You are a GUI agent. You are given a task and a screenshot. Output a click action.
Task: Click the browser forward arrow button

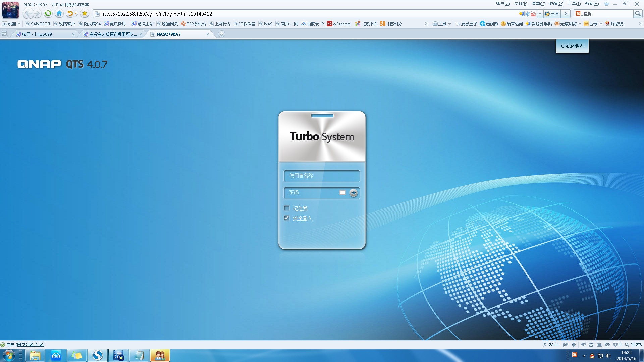tap(37, 14)
